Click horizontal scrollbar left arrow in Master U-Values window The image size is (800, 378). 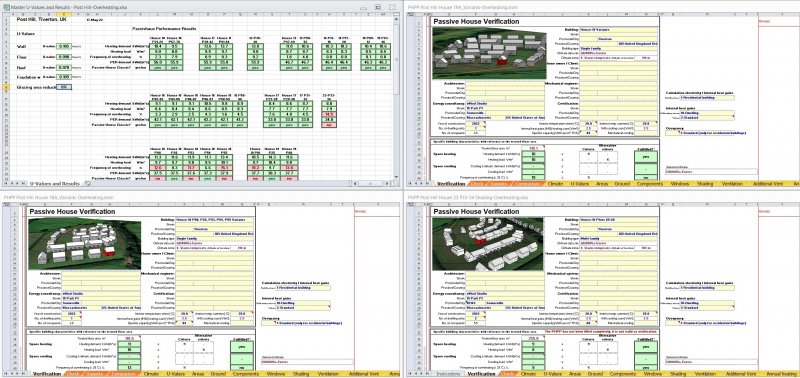355,184
